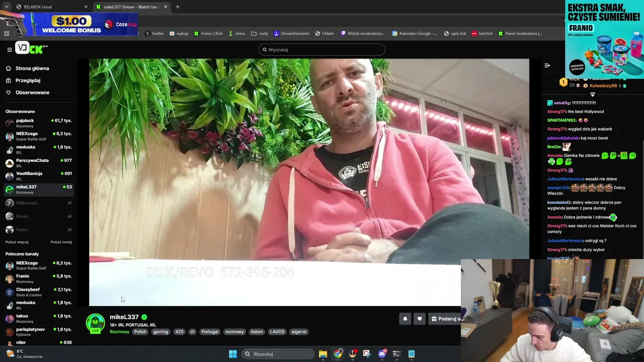Open browser apps grid icon

point(7,34)
